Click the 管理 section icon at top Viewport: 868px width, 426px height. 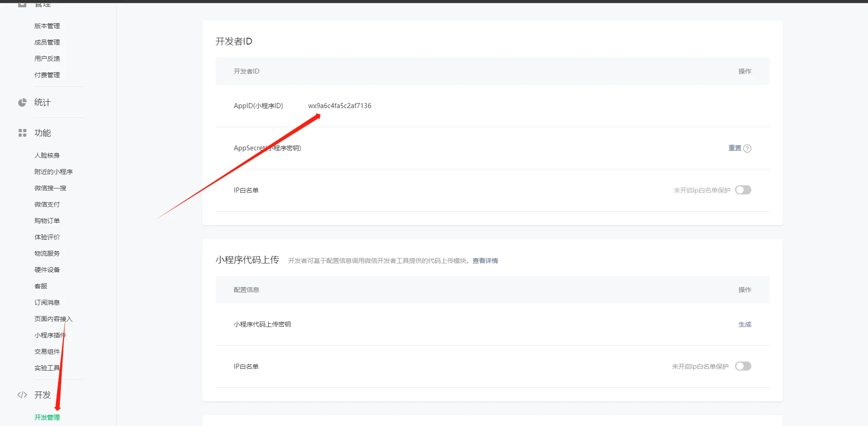[x=22, y=4]
